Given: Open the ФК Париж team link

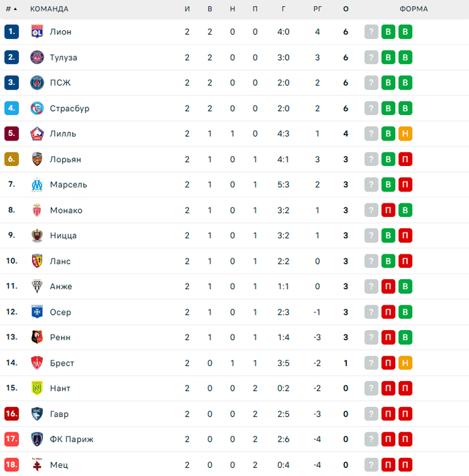Looking at the screenshot, I should [x=72, y=439].
